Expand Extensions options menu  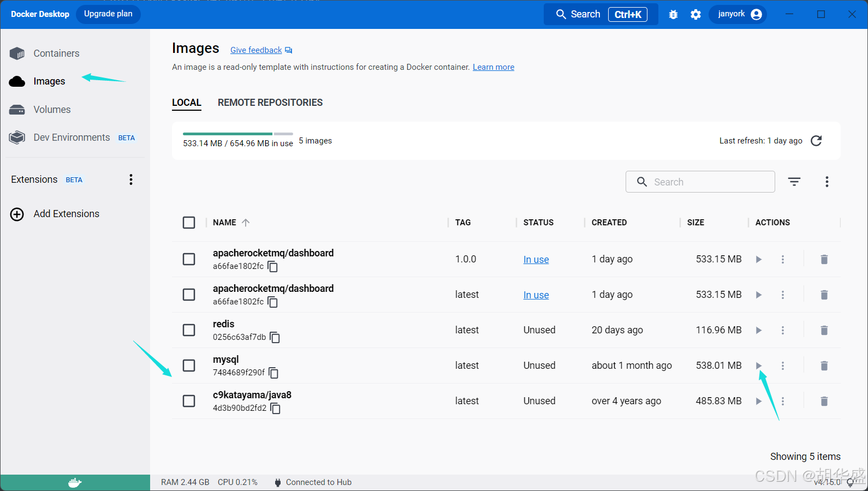point(131,179)
